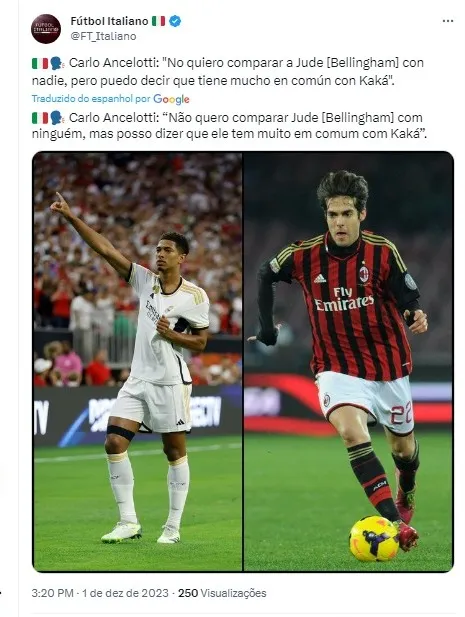Click the speaking head emoji in the Portuguese translation
Viewport: 465px width, 617px height.
[x=57, y=118]
